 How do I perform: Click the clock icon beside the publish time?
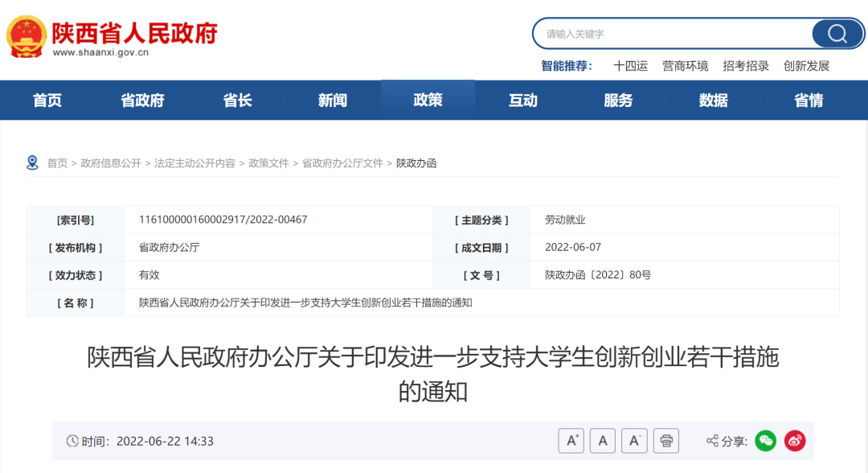tap(72, 441)
